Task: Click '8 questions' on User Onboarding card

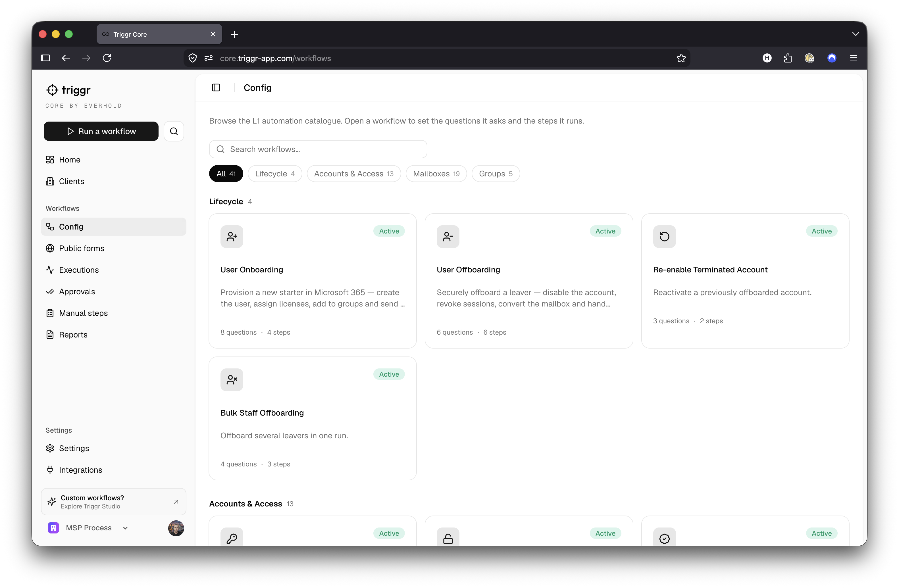Action: tap(238, 332)
